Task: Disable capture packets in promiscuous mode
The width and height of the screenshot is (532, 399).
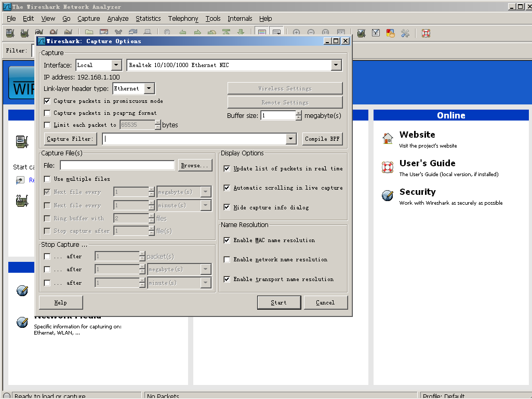Action: click(x=47, y=101)
